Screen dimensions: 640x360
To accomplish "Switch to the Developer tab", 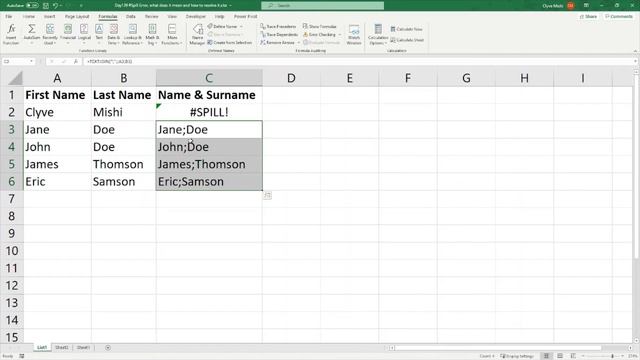I will point(196,16).
